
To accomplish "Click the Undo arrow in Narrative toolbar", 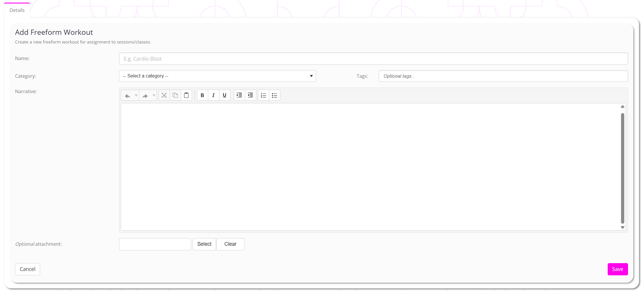I will point(127,95).
